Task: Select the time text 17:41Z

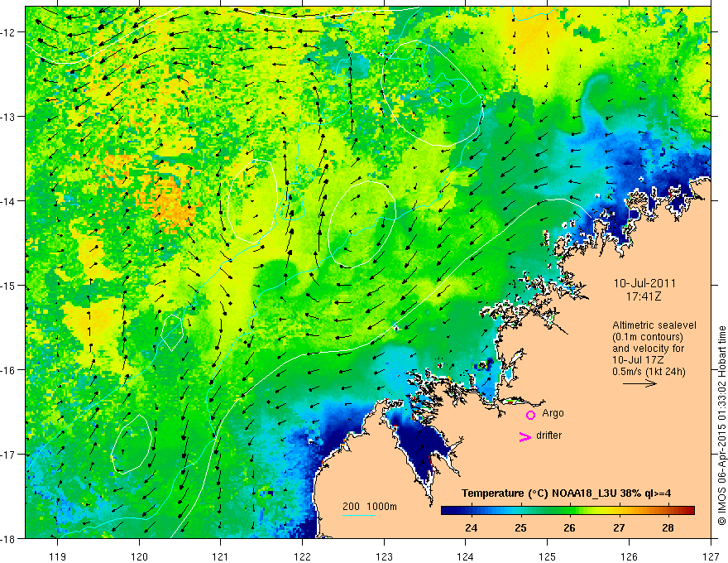Action: tap(643, 296)
